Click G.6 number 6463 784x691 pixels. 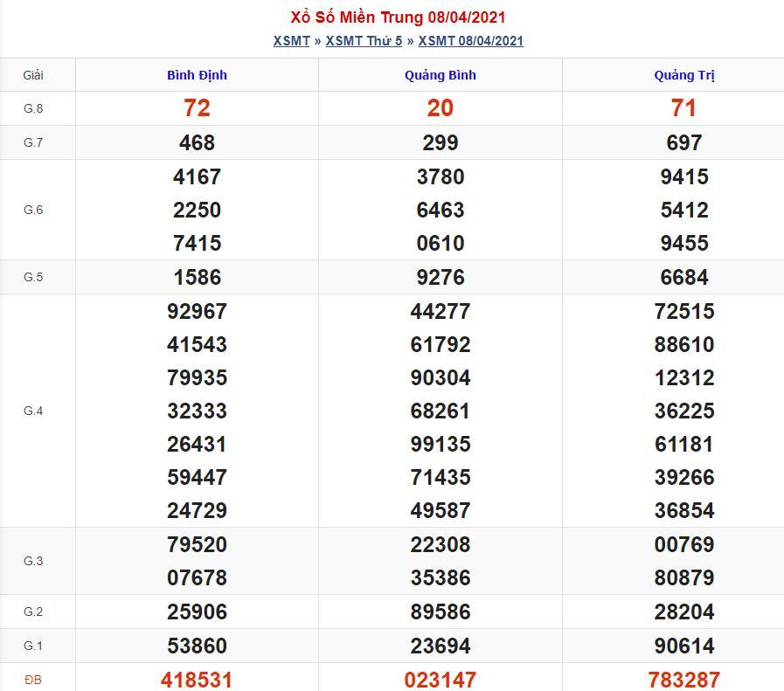(x=441, y=210)
